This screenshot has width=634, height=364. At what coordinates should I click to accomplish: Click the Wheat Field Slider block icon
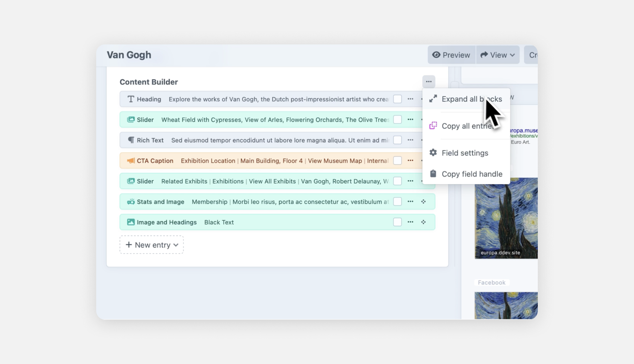pos(131,119)
